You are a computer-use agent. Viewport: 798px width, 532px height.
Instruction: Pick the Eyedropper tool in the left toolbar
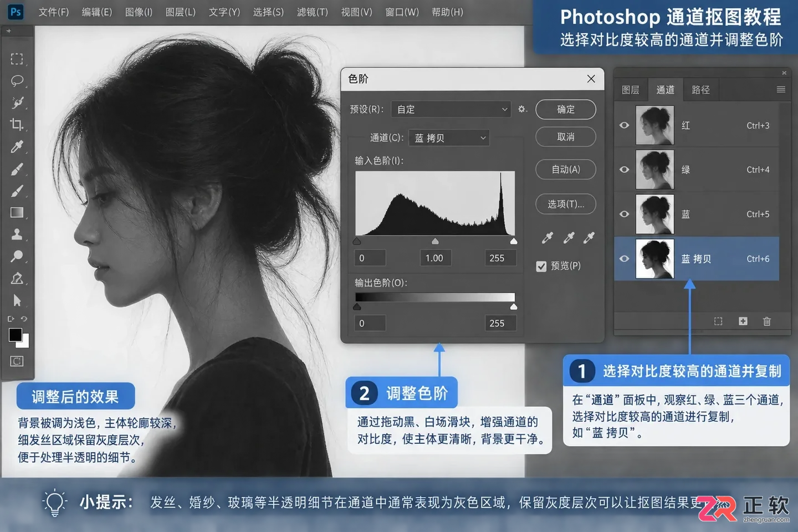(x=17, y=147)
